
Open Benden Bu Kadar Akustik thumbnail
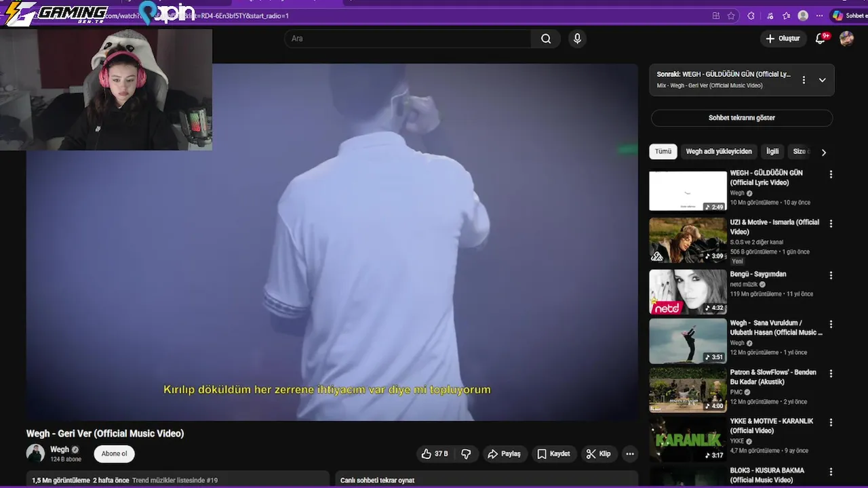click(688, 390)
